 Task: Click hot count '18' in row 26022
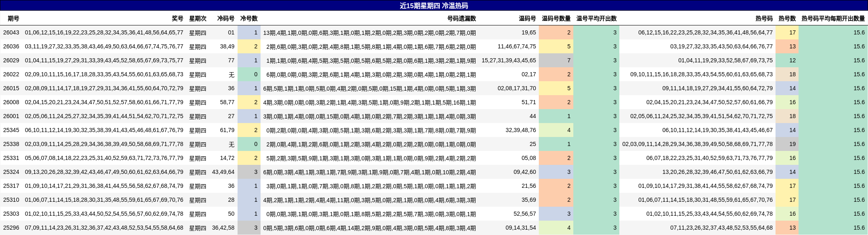[x=787, y=74]
